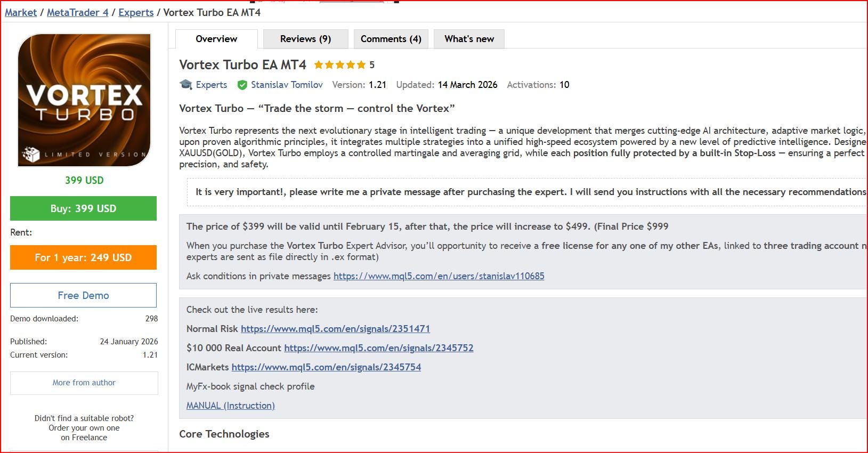Click the five-star rating icons

[x=340, y=65]
